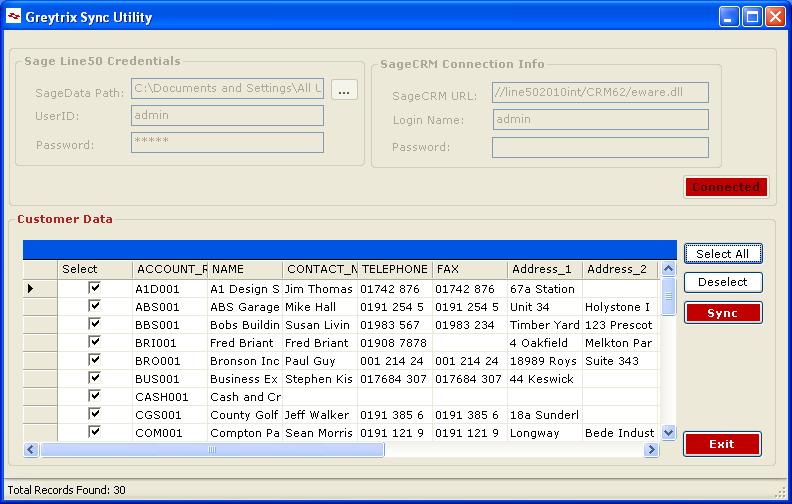Click the ACCOUNT_R column header
The image size is (792, 504).
pyautogui.click(x=170, y=269)
